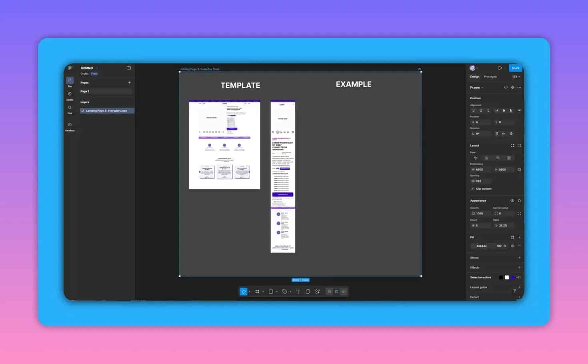The image size is (588, 364).
Task: Click the opacity field showing 100%
Action: tap(481, 214)
